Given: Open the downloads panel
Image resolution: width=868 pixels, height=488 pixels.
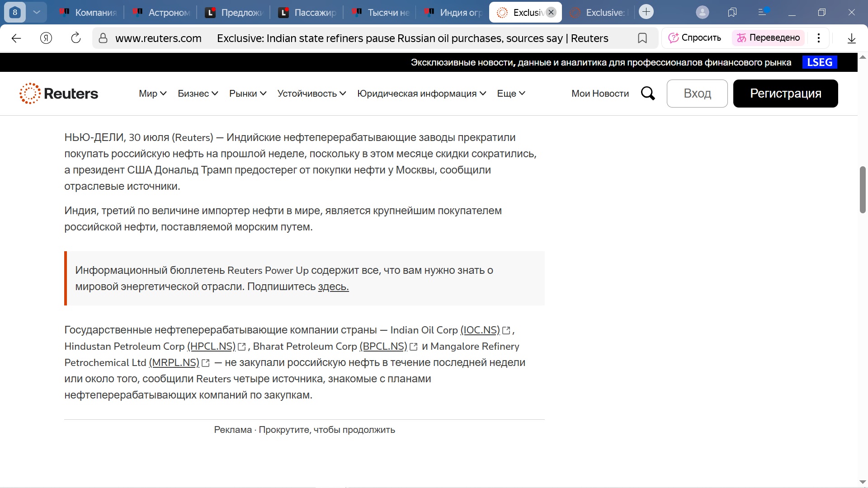Looking at the screenshot, I should (x=852, y=38).
